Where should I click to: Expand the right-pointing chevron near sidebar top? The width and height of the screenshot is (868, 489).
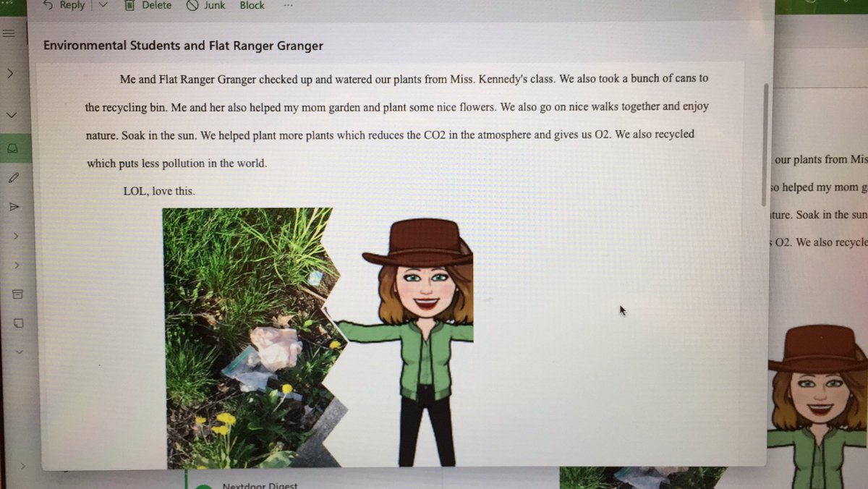pos(9,72)
